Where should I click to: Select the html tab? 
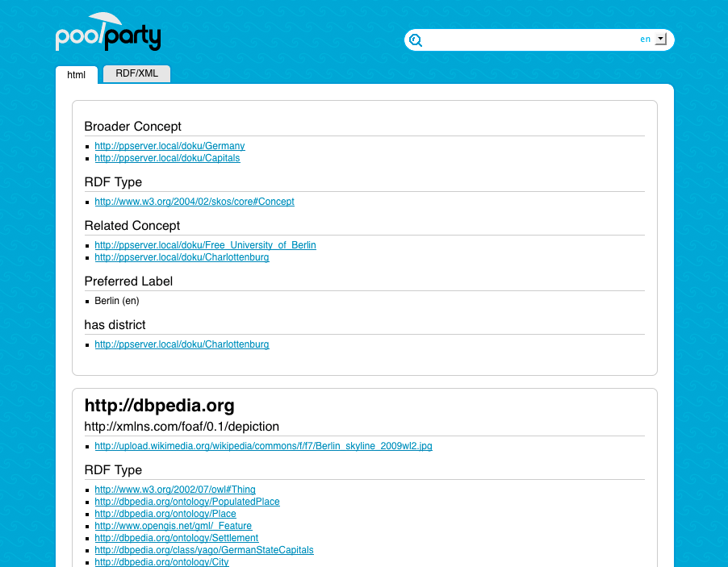(76, 75)
